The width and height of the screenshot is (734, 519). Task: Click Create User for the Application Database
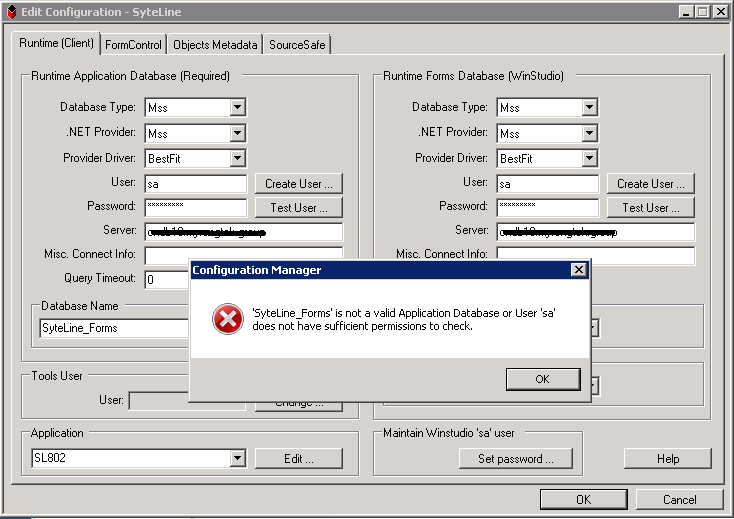point(299,184)
